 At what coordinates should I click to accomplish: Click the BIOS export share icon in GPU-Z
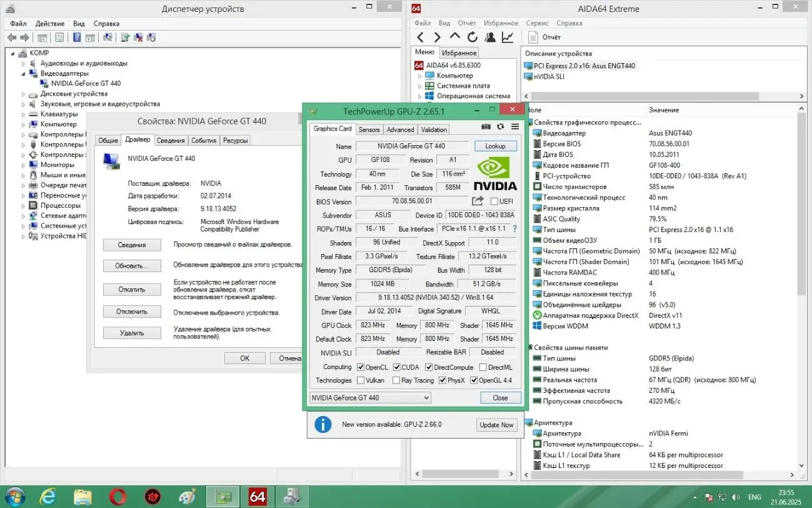pyautogui.click(x=478, y=201)
